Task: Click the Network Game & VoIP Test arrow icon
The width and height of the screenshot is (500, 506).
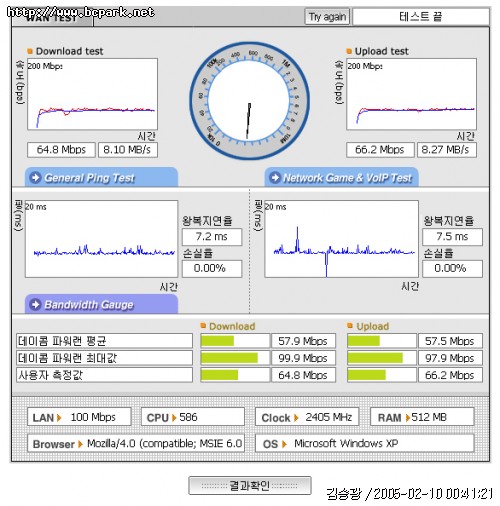Action: [x=275, y=177]
